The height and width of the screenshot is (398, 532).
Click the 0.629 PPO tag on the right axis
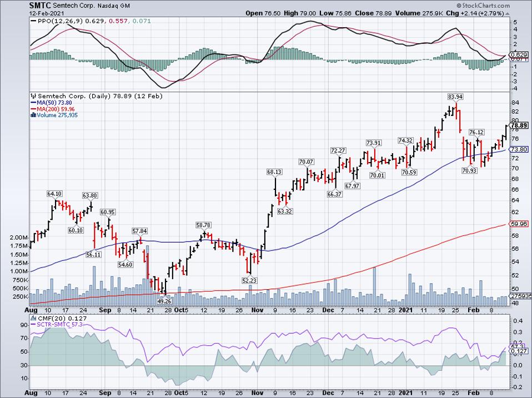pyautogui.click(x=519, y=54)
